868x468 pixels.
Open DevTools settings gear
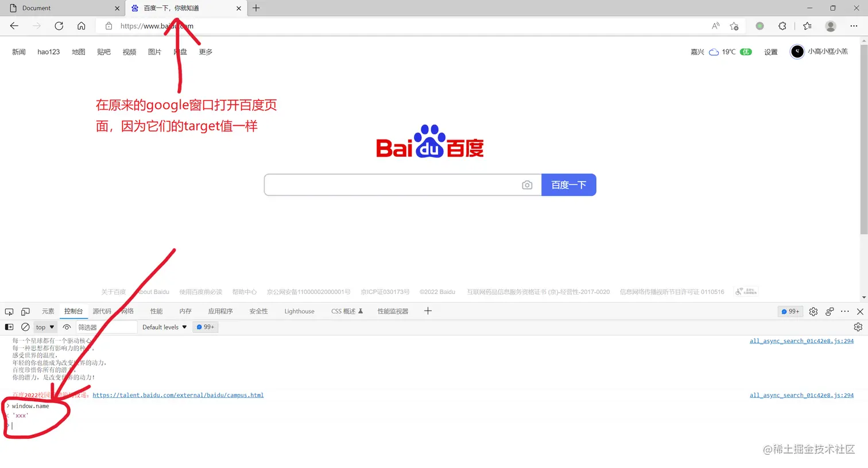813,311
